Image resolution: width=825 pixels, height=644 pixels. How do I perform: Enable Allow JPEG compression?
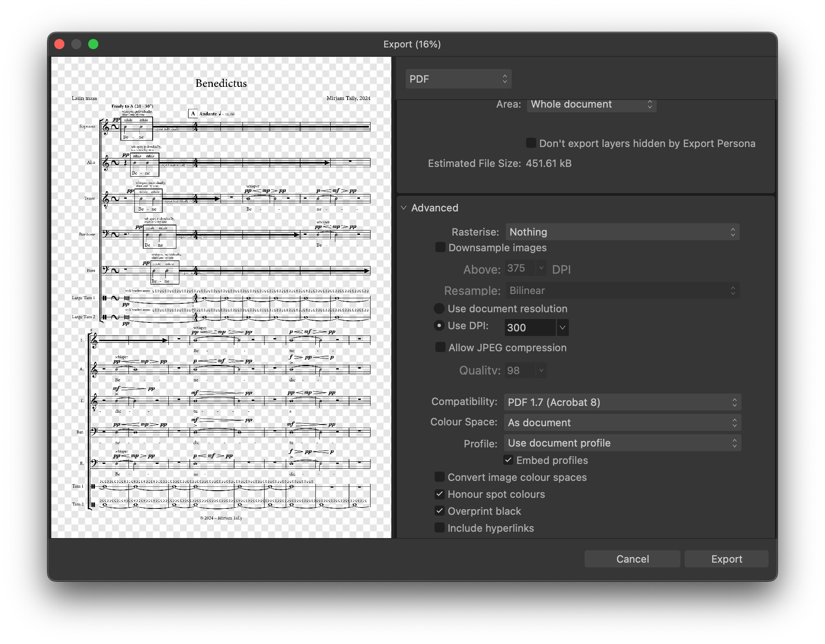pos(440,347)
